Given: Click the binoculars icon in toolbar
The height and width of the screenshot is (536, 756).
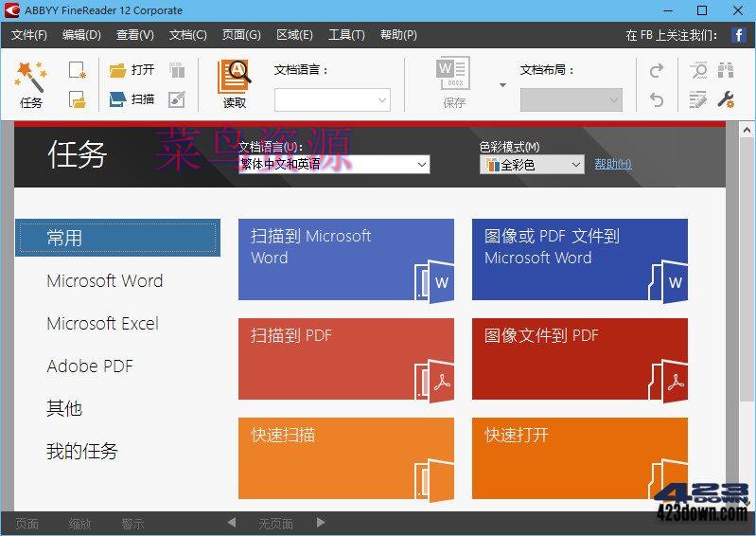Looking at the screenshot, I should tap(726, 70).
